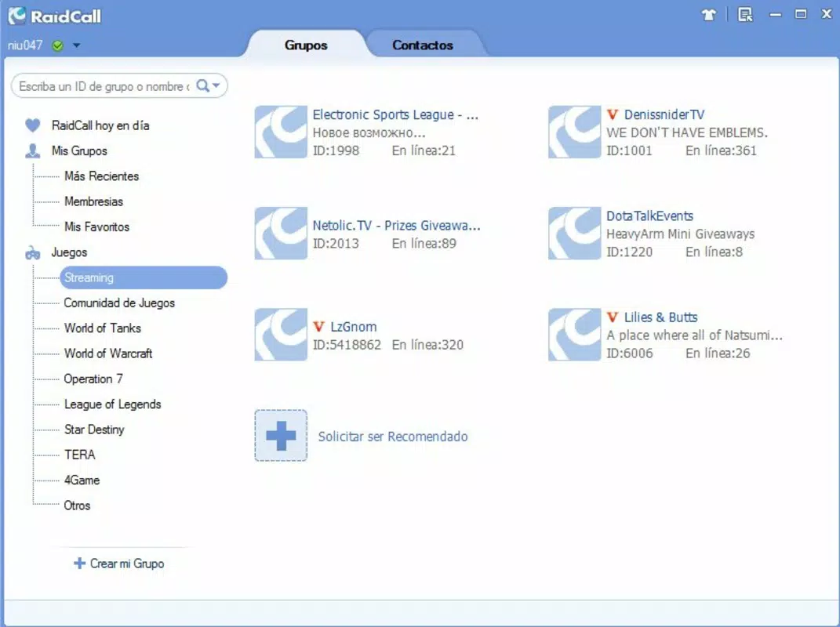Open LzGnom group link
This screenshot has height=627, width=840.
click(354, 327)
